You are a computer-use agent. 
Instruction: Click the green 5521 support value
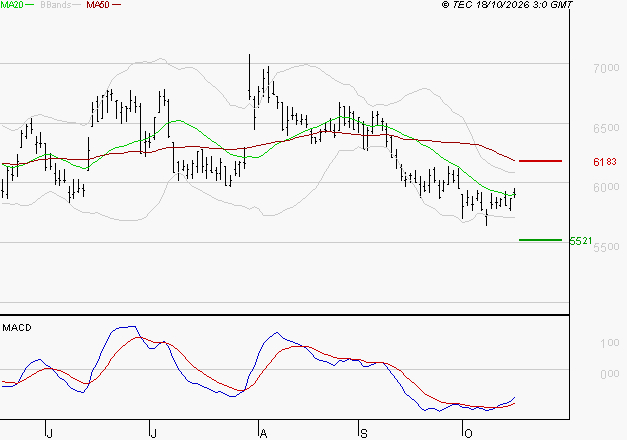click(581, 241)
